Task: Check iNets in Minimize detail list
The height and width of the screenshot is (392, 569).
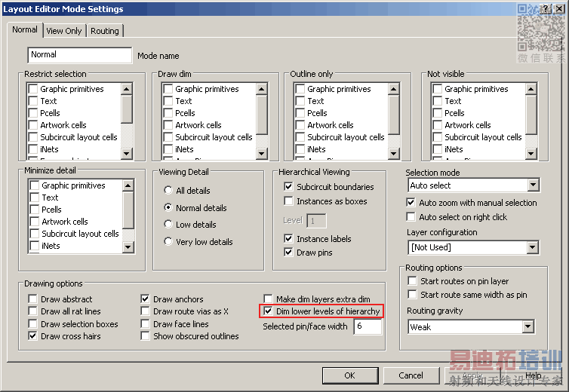Action: pos(35,246)
